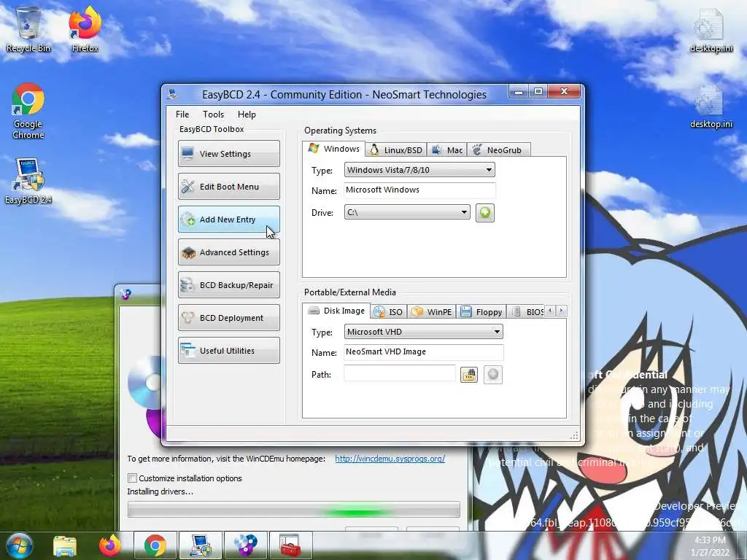Click the NeoSmart VHD Image name field
Screen dimensions: 747x560
423,352
